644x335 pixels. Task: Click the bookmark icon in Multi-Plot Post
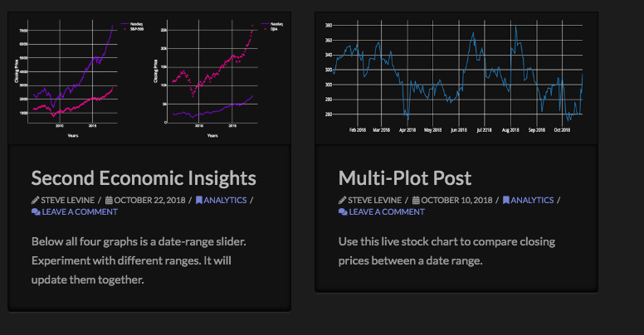pos(506,200)
